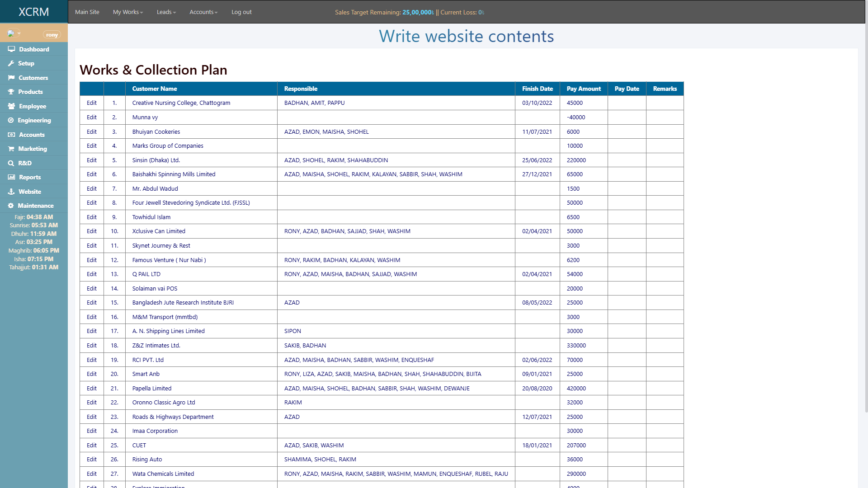
Task: Click the rony username badge
Action: click(52, 34)
